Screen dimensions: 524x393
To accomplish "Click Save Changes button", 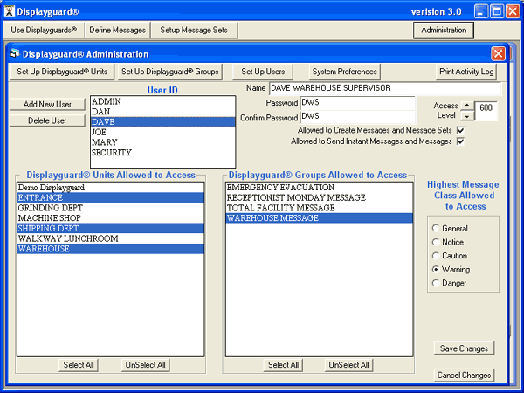I will tap(464, 349).
